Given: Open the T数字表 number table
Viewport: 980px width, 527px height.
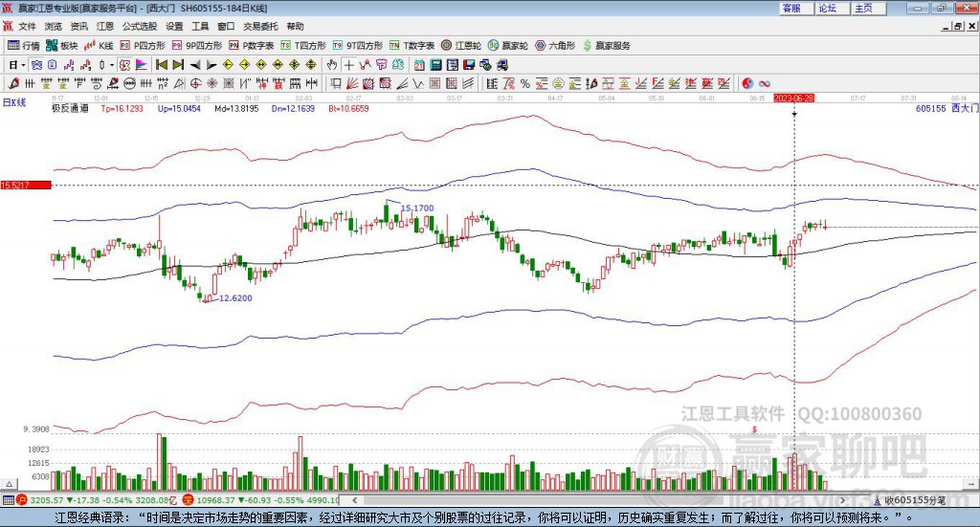Looking at the screenshot, I should [412, 46].
